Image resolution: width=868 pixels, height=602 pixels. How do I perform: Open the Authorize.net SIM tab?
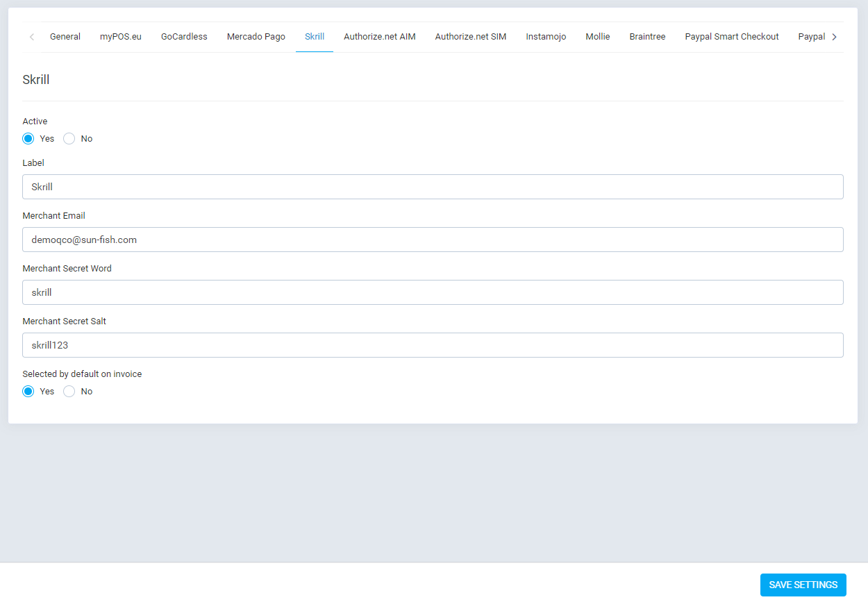point(470,36)
